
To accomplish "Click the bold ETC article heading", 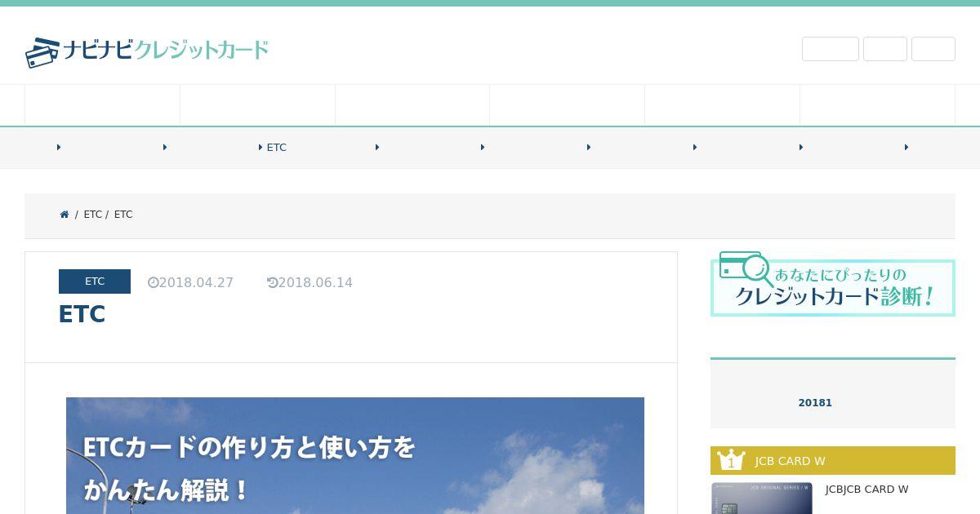I will pos(82,314).
